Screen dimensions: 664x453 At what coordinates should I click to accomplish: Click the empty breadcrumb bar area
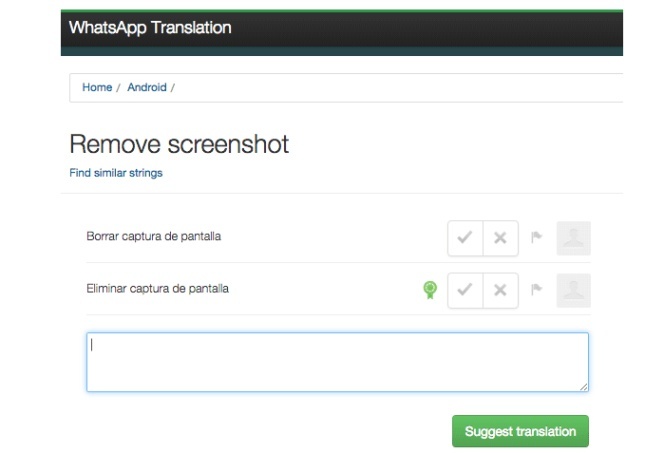point(400,88)
